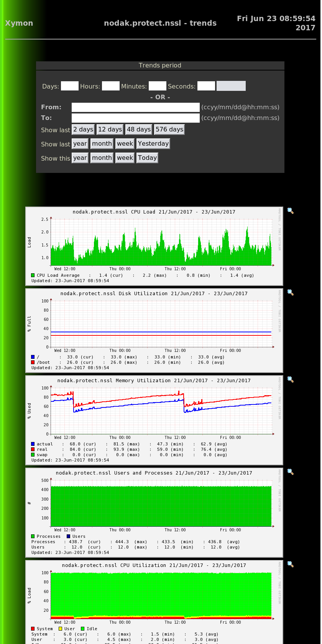Select Show last month
The image size is (322, 644).
point(102,144)
